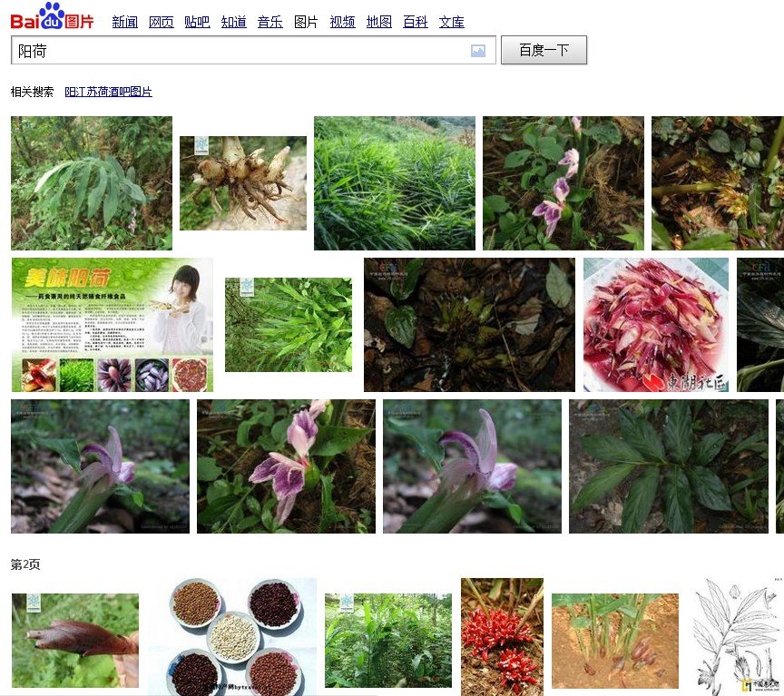Select the five bowls of seeds thumbnail
Screen dimensions: 784x696
(x=233, y=636)
